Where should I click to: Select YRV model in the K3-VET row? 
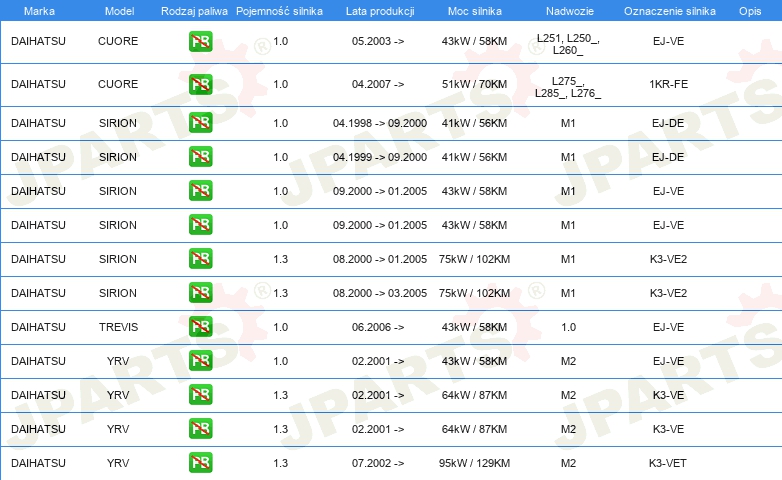click(x=118, y=463)
